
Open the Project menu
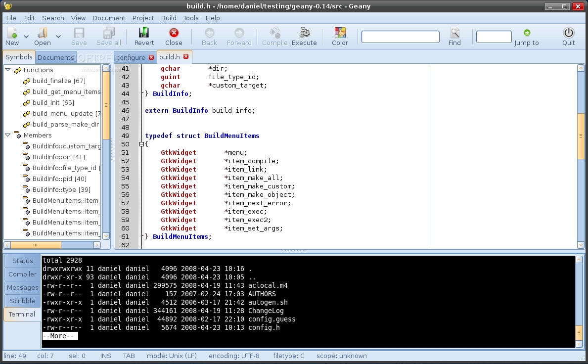pos(143,18)
